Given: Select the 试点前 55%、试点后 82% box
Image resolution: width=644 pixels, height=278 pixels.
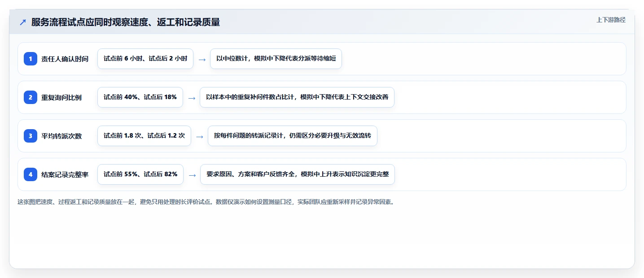Looking at the screenshot, I should pyautogui.click(x=140, y=174).
